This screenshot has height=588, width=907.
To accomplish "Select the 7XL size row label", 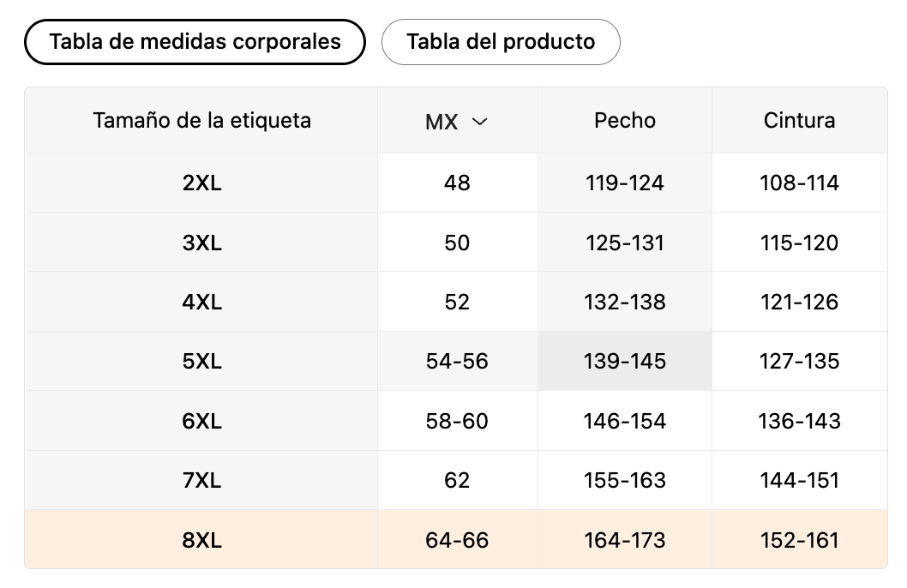I will click(x=202, y=481).
